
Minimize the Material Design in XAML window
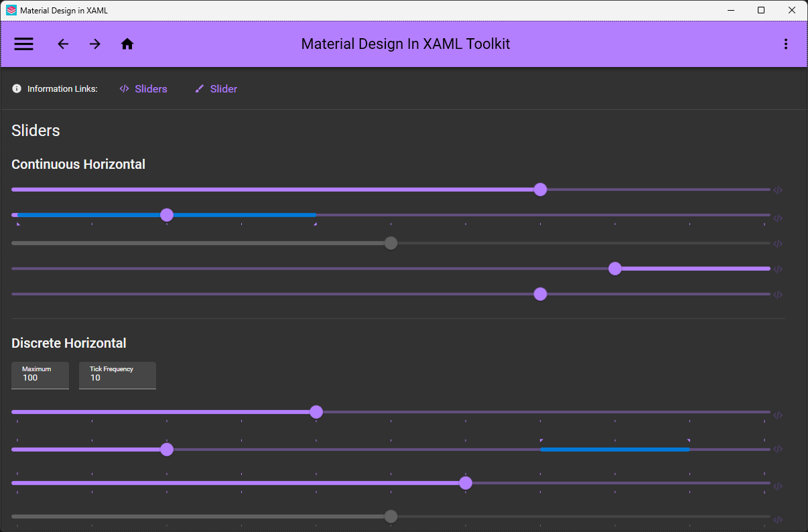point(730,10)
